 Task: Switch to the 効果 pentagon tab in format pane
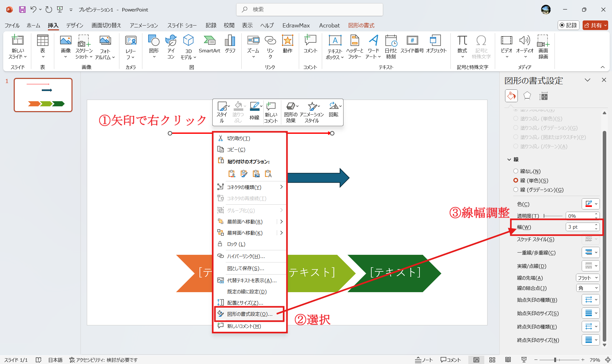click(527, 96)
